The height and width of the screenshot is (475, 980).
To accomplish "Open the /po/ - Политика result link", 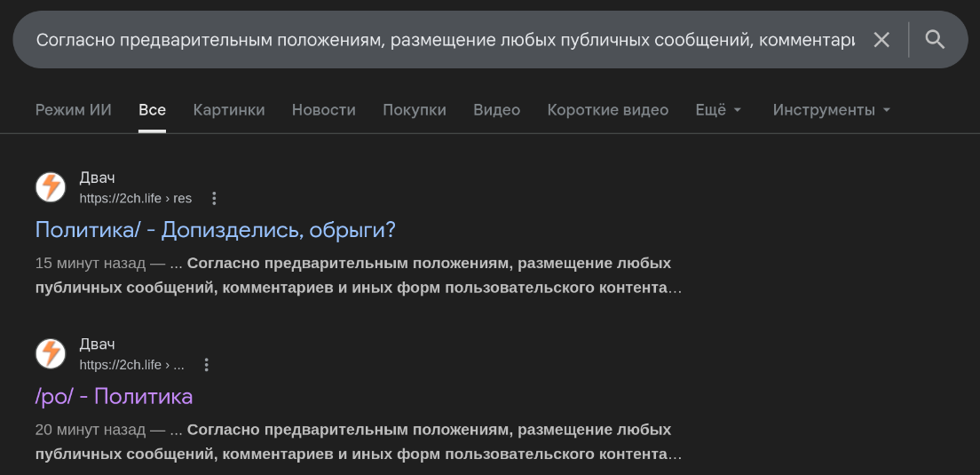I will [114, 396].
